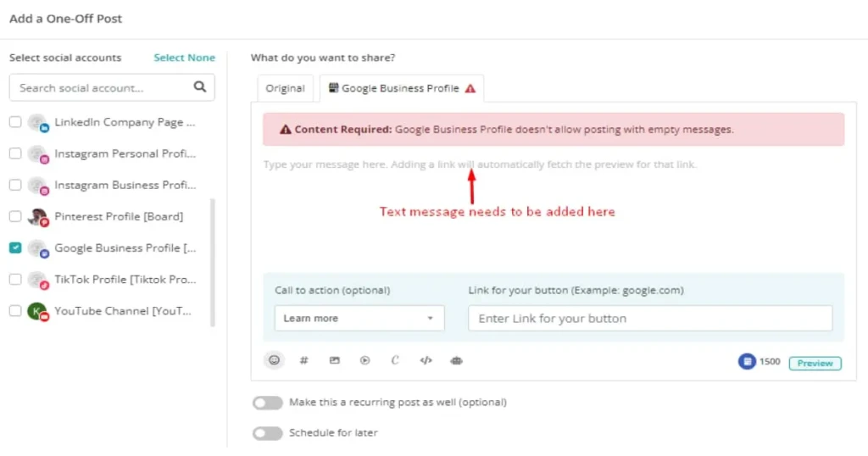This screenshot has height=456, width=868.
Task: Click the robot AI assistant icon
Action: click(x=456, y=360)
